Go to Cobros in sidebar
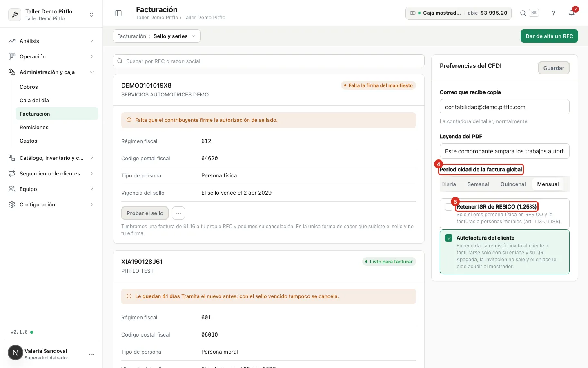This screenshot has width=588, height=368. tap(57, 87)
